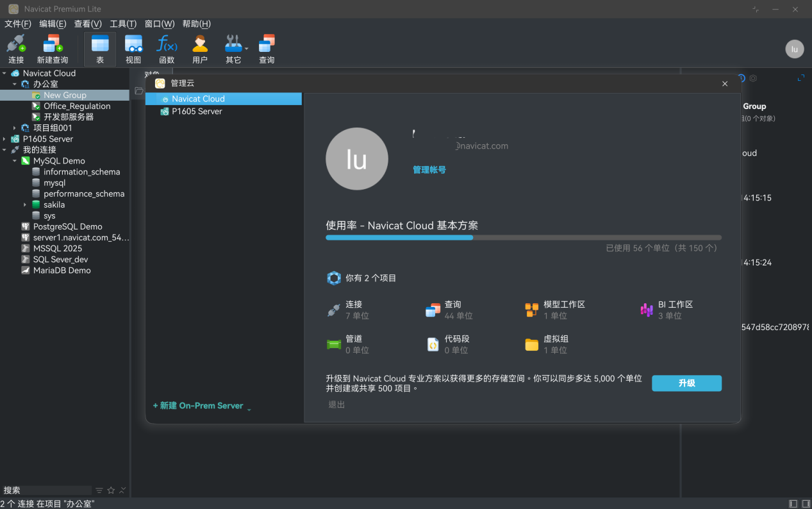Screen dimensions: 812x509
Task: Open the 管理帐号 account link
Action: tap(429, 170)
